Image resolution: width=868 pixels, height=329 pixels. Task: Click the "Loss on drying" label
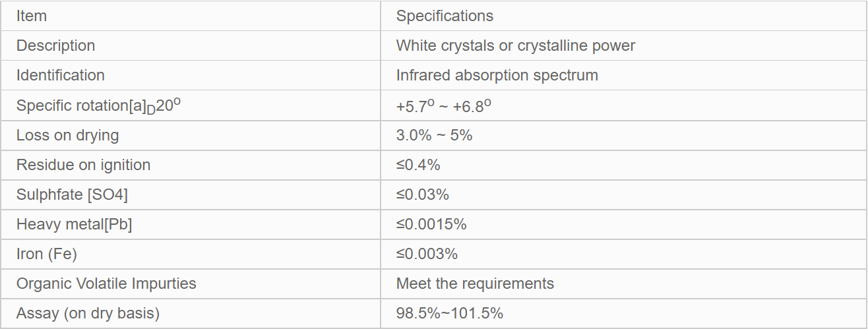pos(67,135)
